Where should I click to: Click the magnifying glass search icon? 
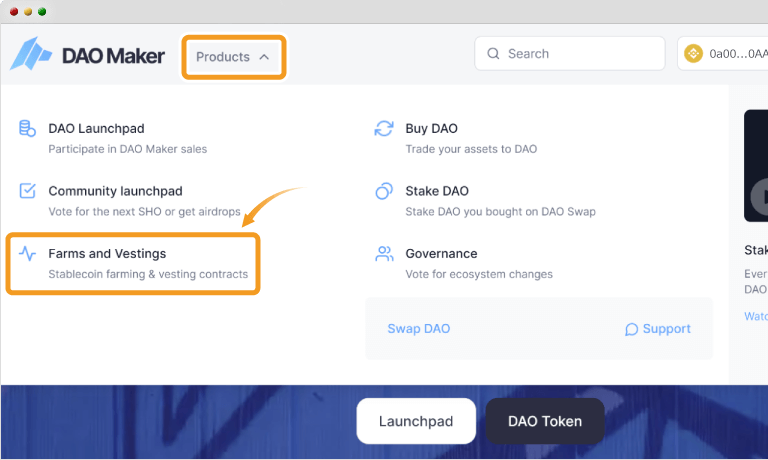493,53
